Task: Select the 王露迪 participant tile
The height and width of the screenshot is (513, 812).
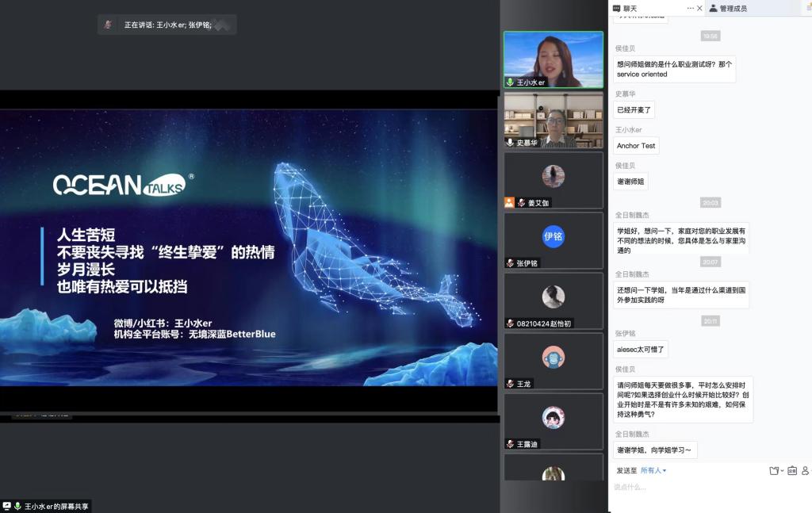Action: click(x=553, y=421)
